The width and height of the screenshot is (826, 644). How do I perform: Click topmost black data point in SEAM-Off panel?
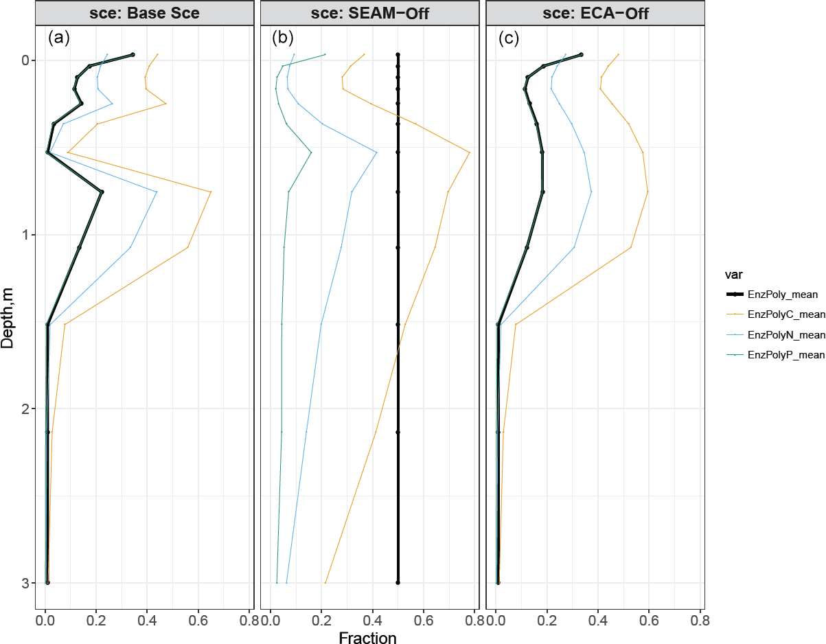(x=398, y=54)
